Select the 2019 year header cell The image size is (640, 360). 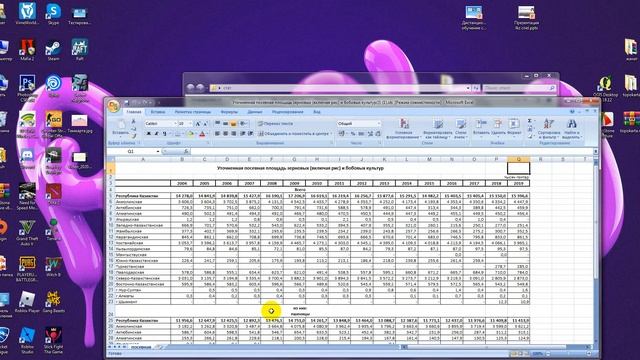tap(518, 183)
